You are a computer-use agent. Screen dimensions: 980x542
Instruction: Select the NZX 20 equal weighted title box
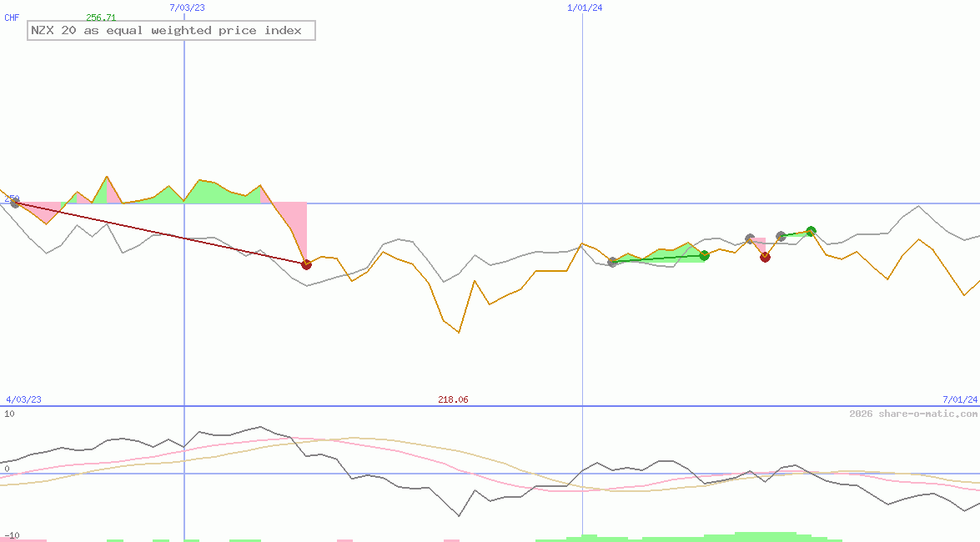[x=171, y=30]
